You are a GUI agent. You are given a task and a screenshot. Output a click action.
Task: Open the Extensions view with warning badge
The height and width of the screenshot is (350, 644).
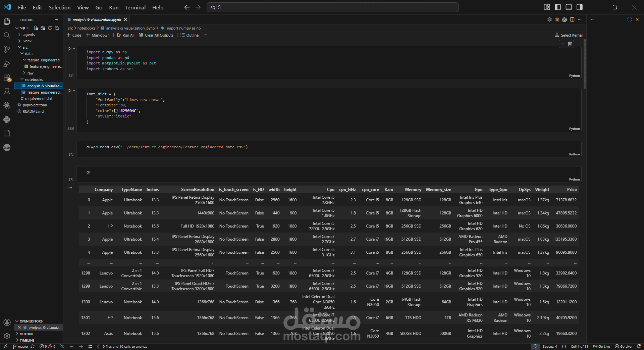tap(7, 78)
